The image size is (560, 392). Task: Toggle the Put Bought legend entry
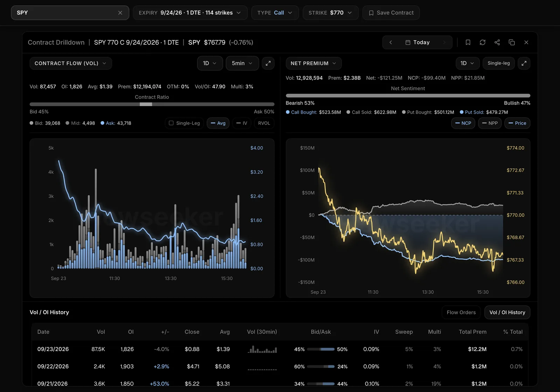click(x=428, y=112)
